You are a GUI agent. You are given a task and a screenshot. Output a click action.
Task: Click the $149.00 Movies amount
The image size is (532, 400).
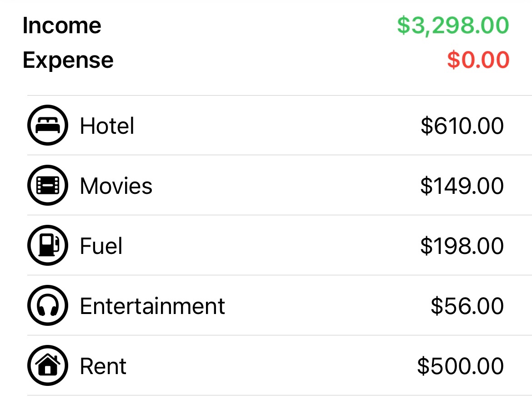click(462, 186)
